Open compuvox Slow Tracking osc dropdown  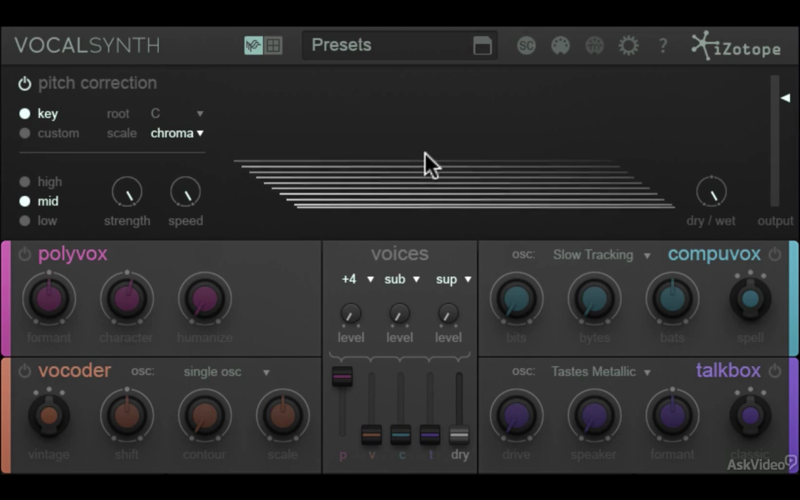coord(602,255)
